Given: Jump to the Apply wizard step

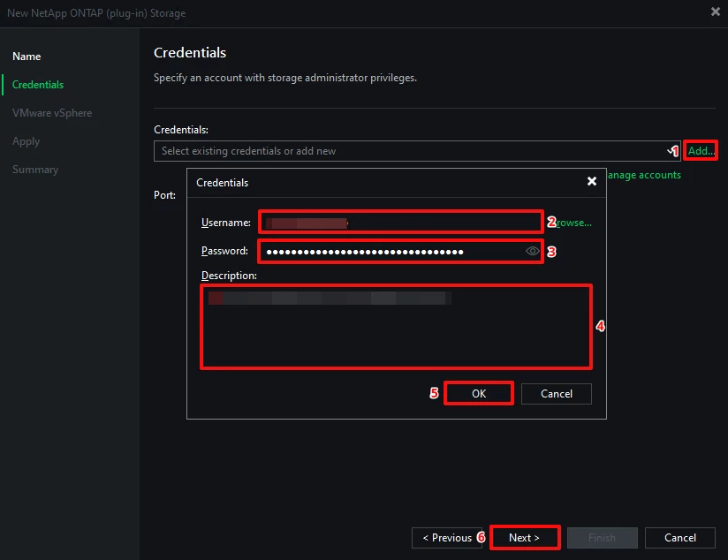Looking at the screenshot, I should 26,141.
